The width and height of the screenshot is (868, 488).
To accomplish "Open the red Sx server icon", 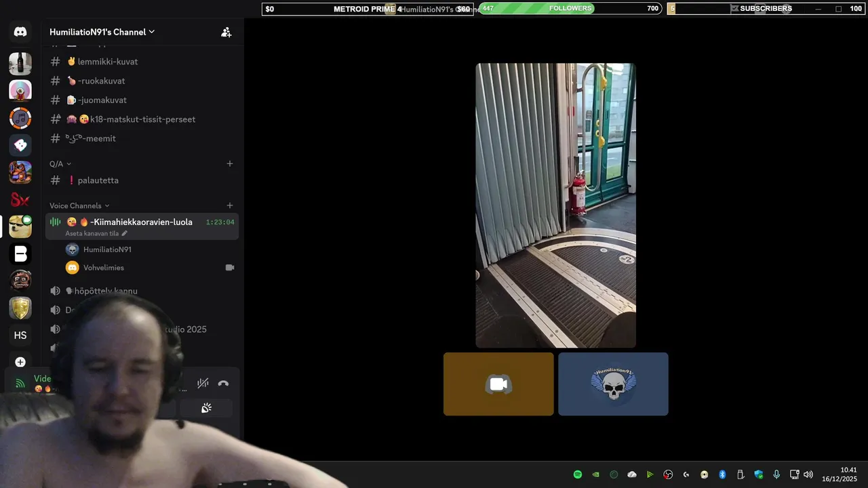I will (x=20, y=199).
